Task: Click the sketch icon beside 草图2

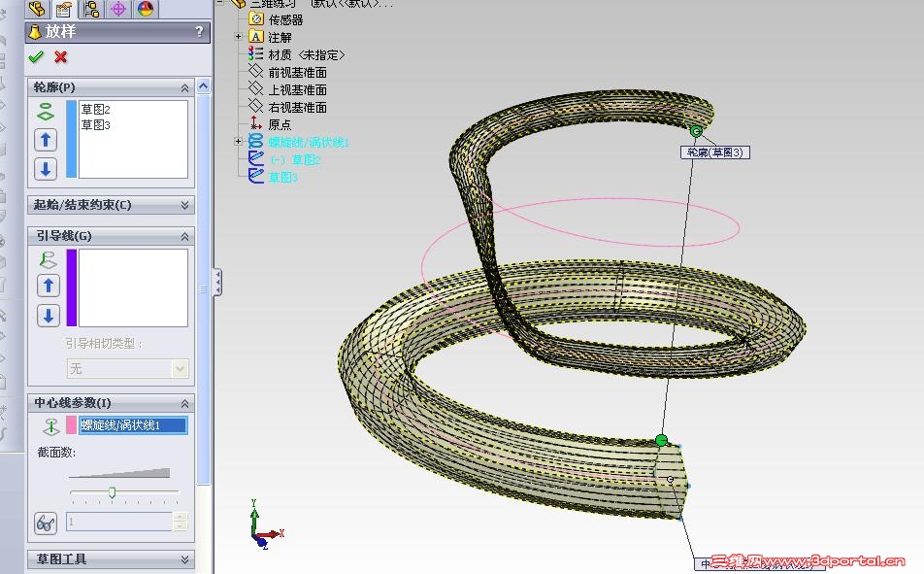Action: coord(256,158)
